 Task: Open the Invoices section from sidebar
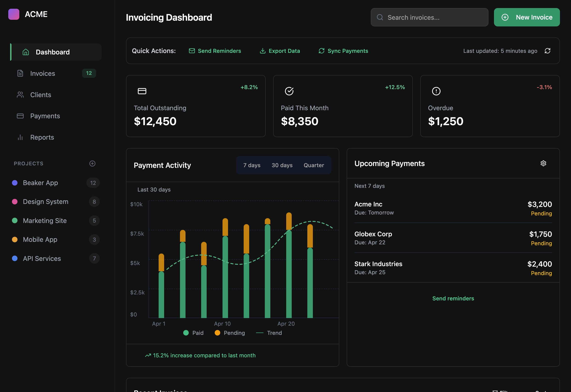(x=43, y=73)
